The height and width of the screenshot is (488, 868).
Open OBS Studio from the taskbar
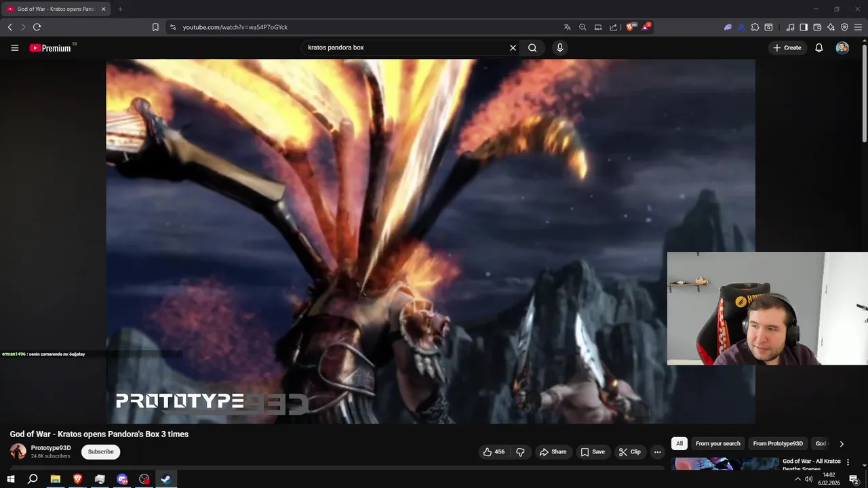pos(144,479)
